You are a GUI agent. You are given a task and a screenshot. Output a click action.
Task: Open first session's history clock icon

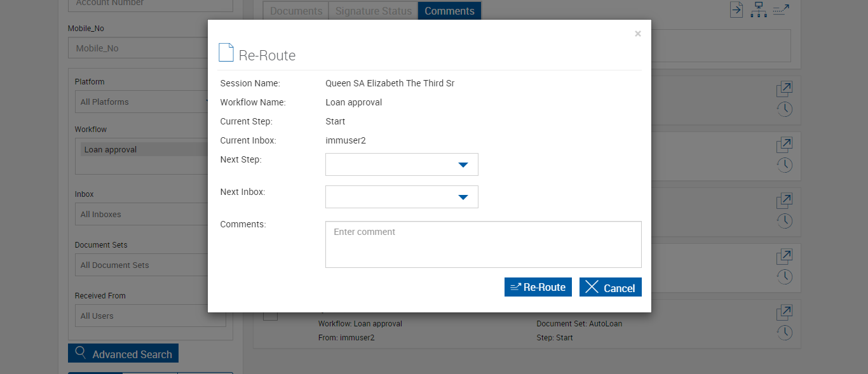[x=785, y=109]
